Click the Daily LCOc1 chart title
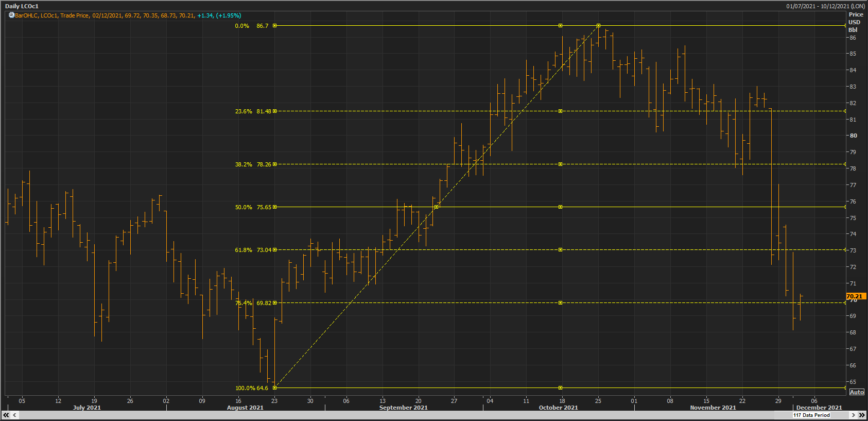The width and height of the screenshot is (868, 421). click(22, 6)
